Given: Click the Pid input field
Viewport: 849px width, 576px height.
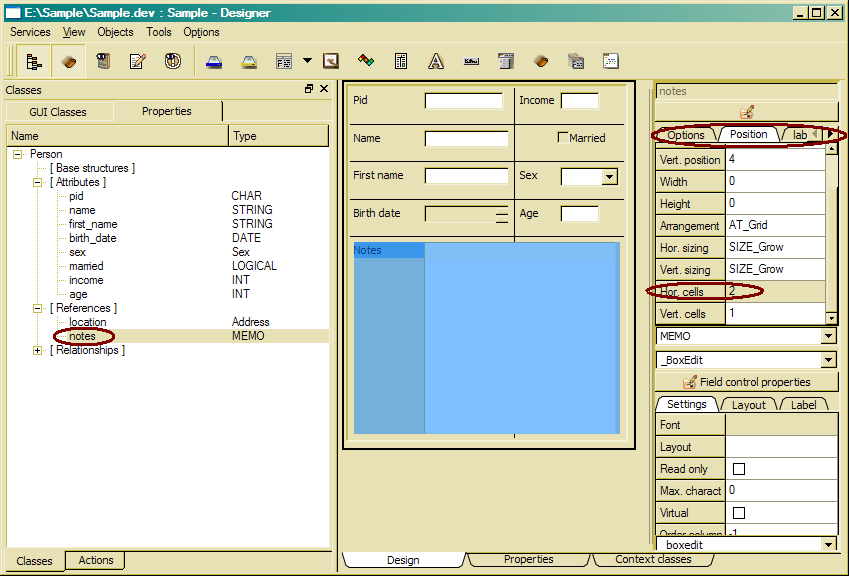Looking at the screenshot, I should click(x=464, y=101).
